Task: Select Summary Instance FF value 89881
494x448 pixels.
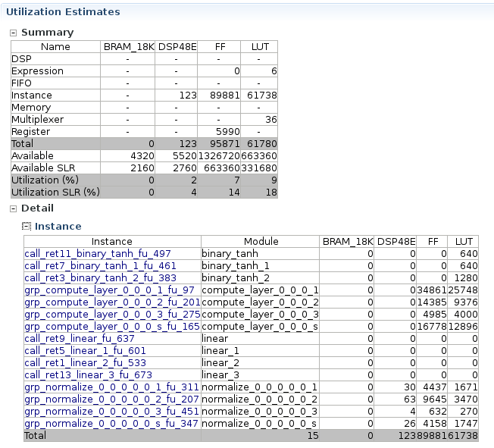Action: [225, 96]
